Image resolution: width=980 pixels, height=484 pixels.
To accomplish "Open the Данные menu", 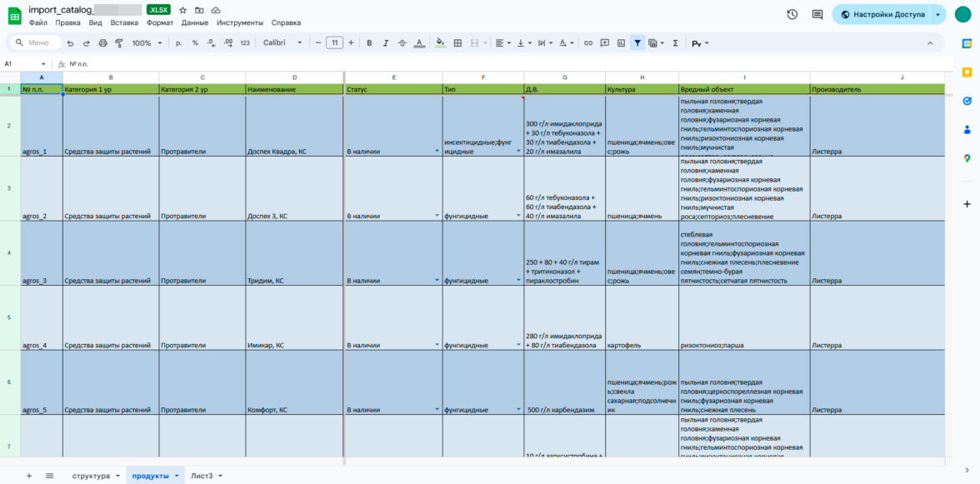I will (x=194, y=22).
